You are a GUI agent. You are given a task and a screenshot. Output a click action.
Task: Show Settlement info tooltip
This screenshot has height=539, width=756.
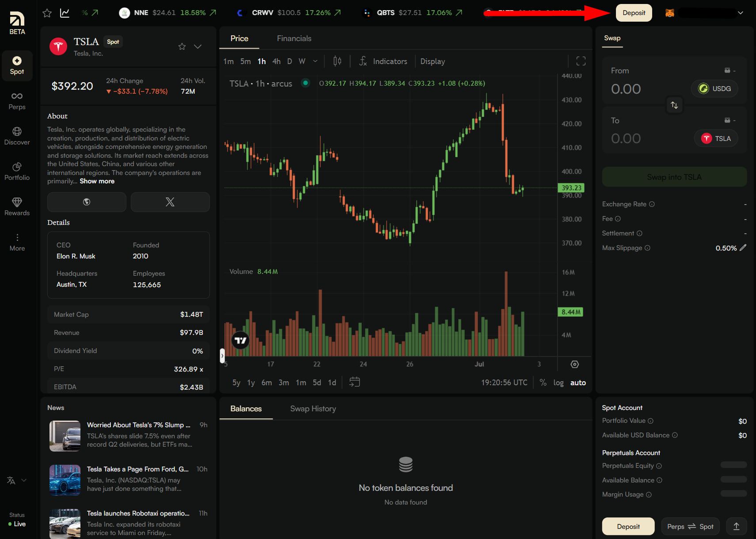[x=639, y=233]
